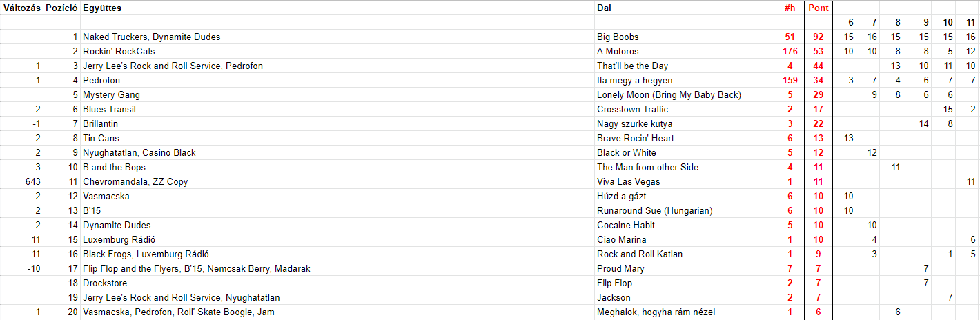Click the Big Boobs song cell
The height and width of the screenshot is (320, 980).
(x=618, y=37)
